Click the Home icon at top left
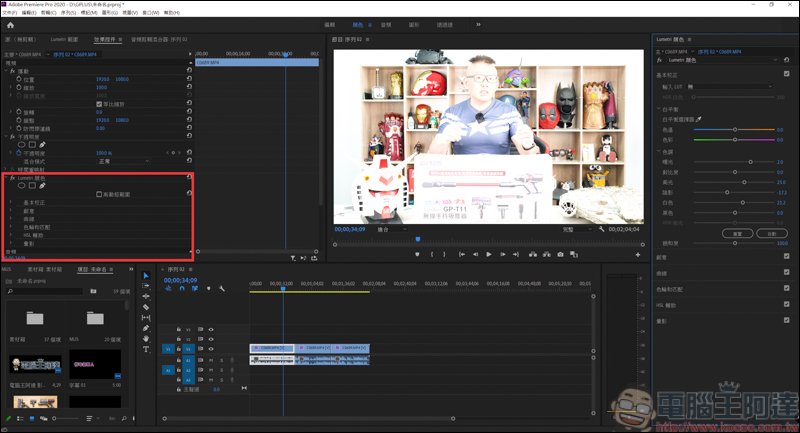Screen dimensions: 800x433 (x=9, y=23)
